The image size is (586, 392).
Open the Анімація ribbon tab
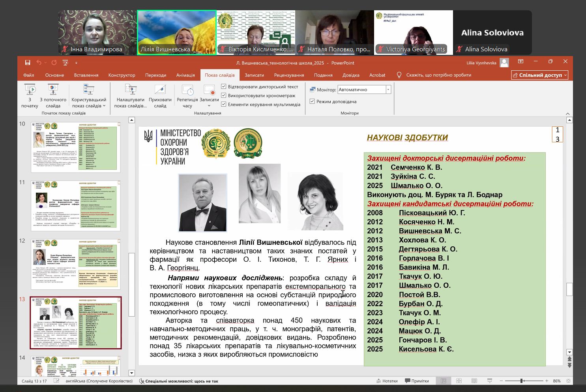tap(185, 75)
